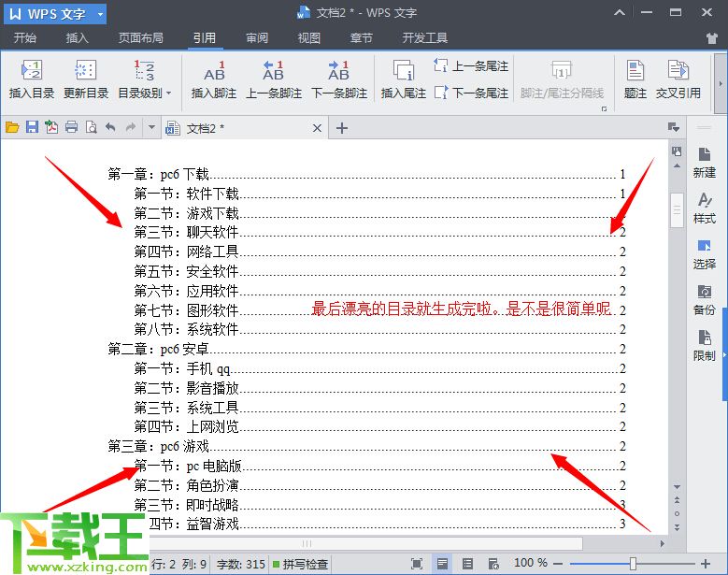Toggle 拼写检查 spell check in status bar

click(301, 565)
